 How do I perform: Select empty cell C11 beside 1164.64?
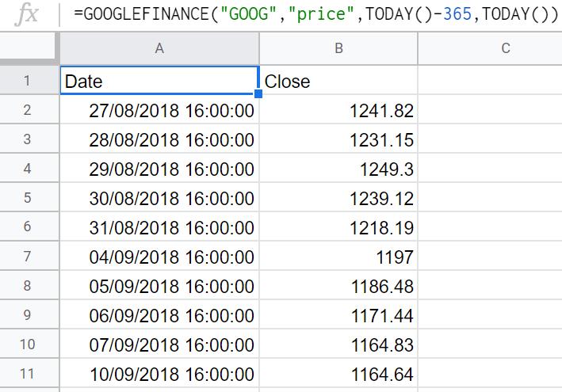(490, 374)
